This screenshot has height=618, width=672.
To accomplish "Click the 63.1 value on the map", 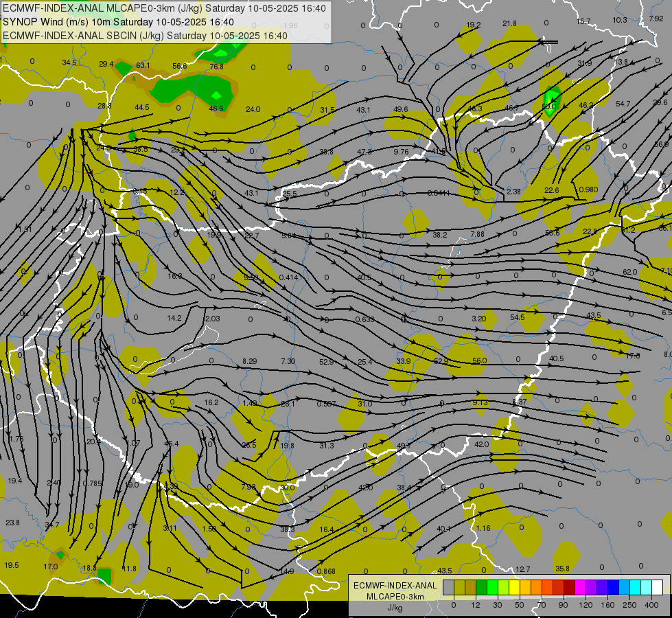I will [x=143, y=65].
